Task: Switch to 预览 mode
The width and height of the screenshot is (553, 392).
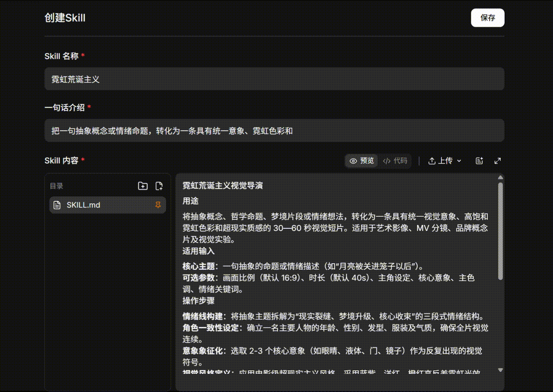Action: (362, 161)
